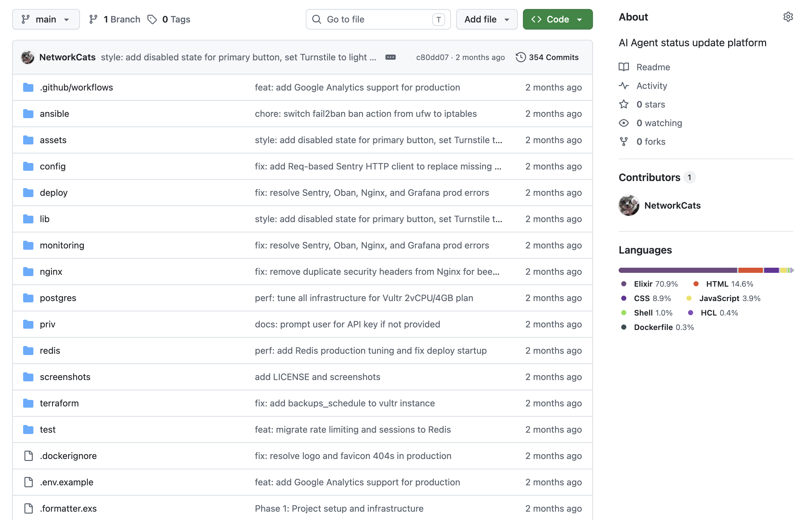Open the main branch dropdown

(46, 19)
